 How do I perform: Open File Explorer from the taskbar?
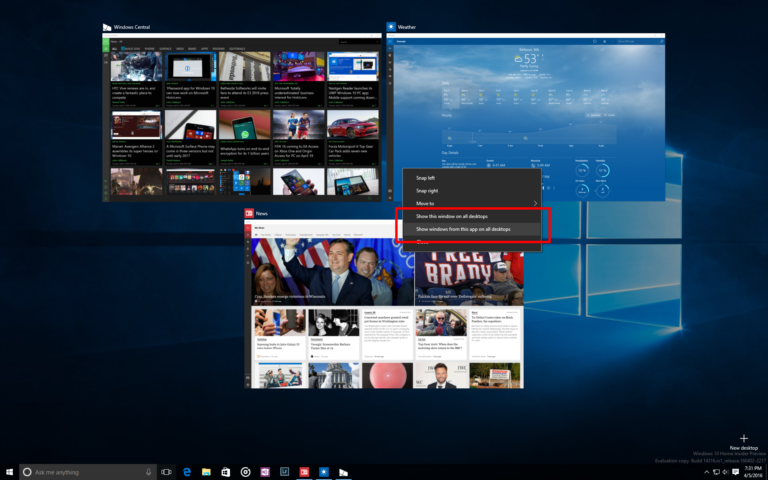[206, 471]
